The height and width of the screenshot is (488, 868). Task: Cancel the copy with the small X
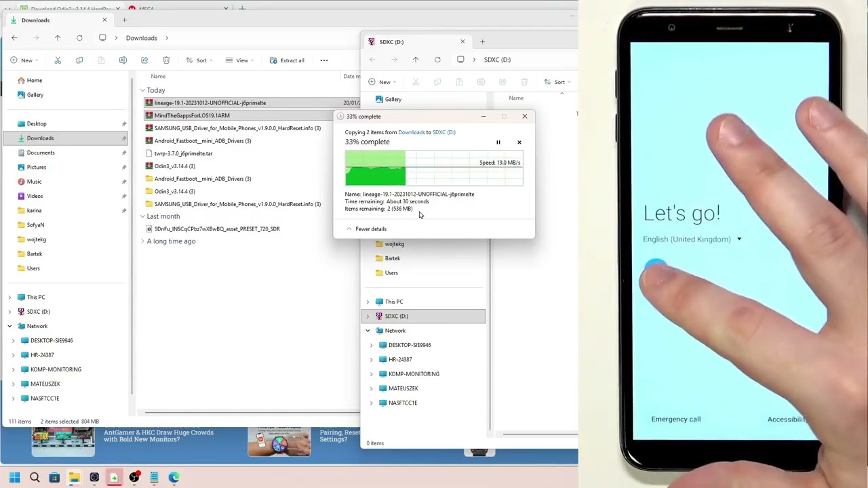tap(519, 142)
